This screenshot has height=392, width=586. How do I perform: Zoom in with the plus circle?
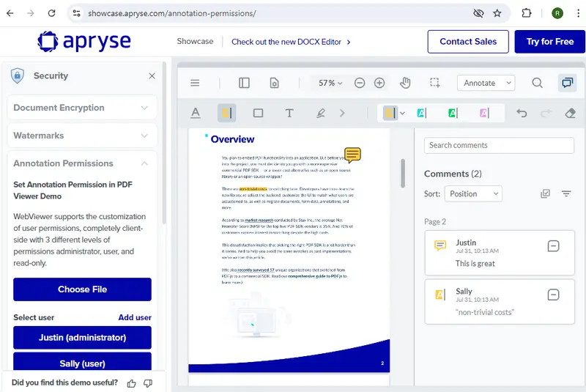point(379,83)
